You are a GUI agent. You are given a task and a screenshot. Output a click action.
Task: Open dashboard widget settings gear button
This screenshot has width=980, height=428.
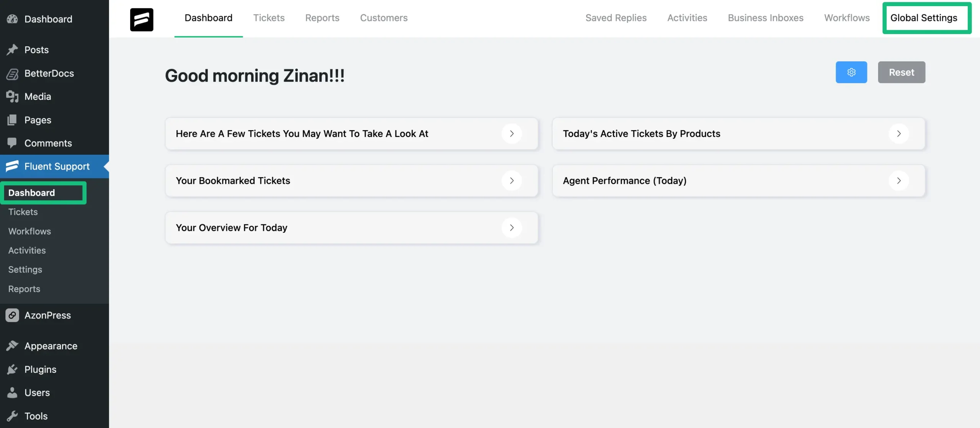[851, 72]
